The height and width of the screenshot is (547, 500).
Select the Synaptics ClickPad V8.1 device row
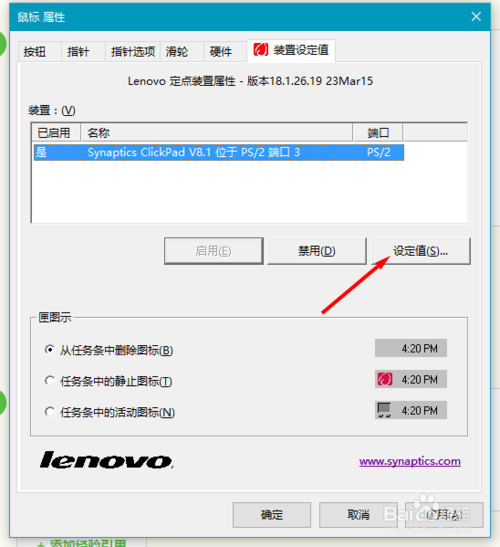pos(219,152)
